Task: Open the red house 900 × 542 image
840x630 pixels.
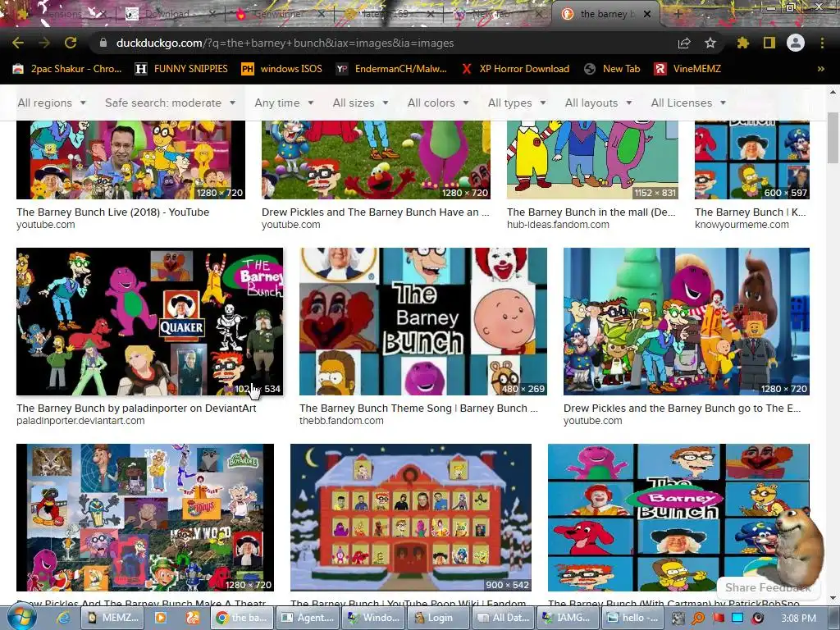Action: pyautogui.click(x=411, y=518)
